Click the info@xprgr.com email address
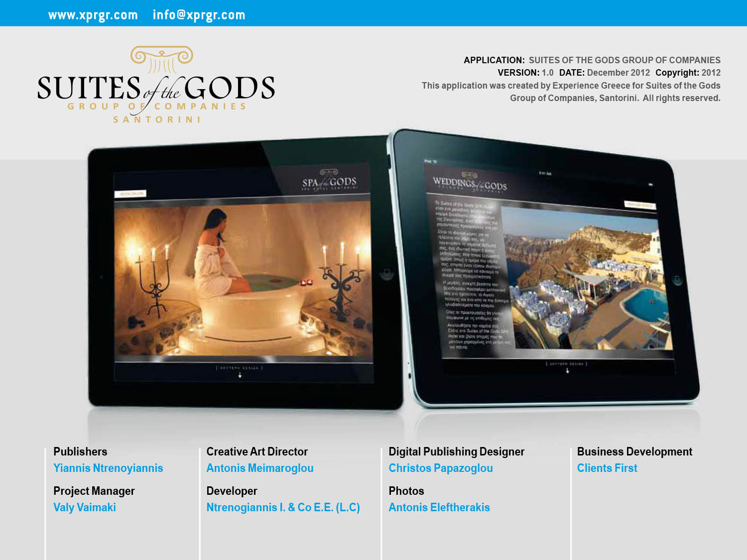 pyautogui.click(x=199, y=15)
